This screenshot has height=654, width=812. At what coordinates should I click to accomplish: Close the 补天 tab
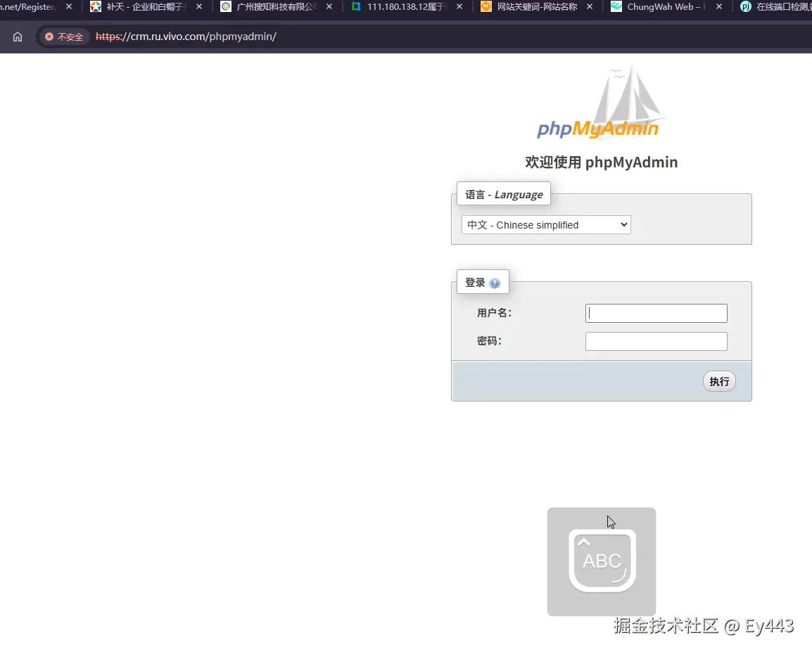click(199, 7)
